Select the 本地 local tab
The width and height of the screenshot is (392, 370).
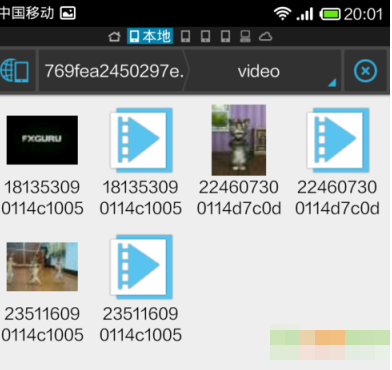tap(150, 36)
